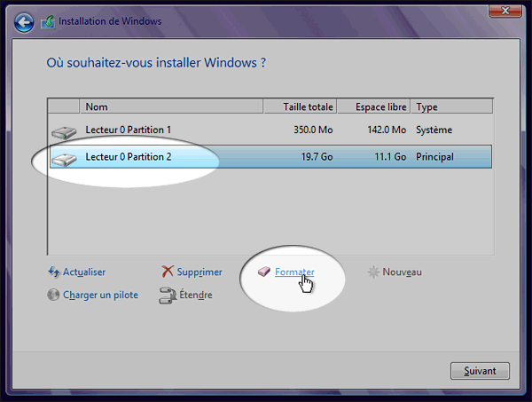
Task: Click the Charger un pilote disc icon
Action: (x=53, y=295)
